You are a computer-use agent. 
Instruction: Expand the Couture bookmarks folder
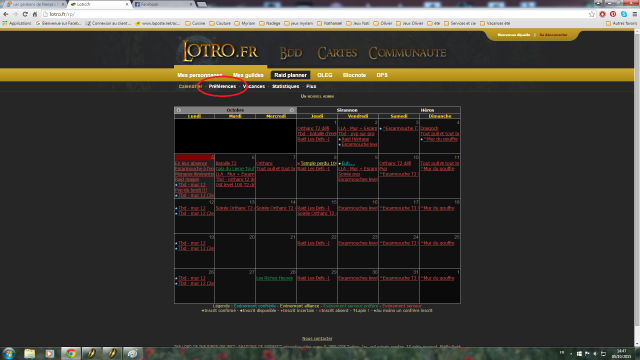click(220, 23)
